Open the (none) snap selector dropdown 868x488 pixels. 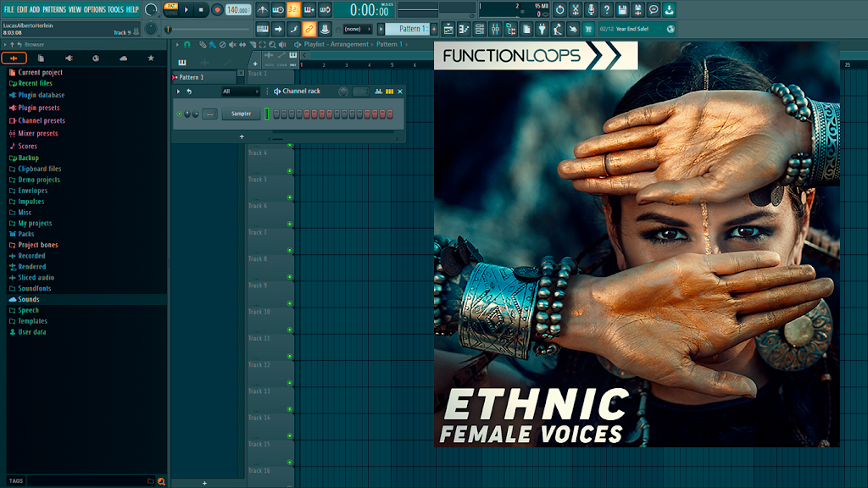(357, 29)
